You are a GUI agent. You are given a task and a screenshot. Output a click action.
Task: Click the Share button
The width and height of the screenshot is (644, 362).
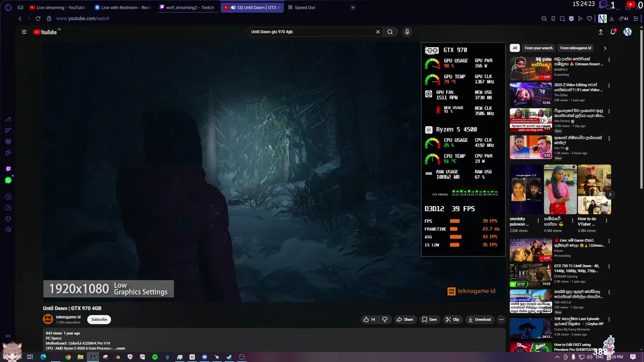tap(405, 319)
